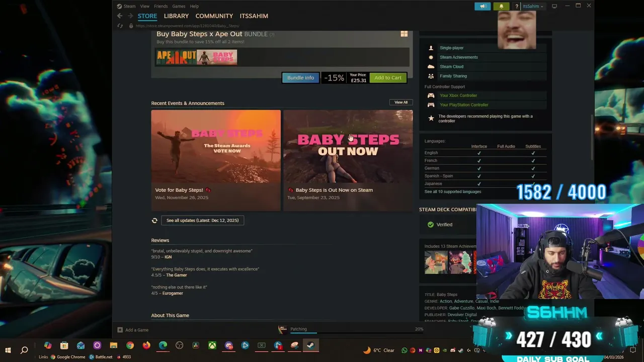Image resolution: width=644 pixels, height=362 pixels.
Task: Click the Steam taskbar icon
Action: click(x=311, y=345)
